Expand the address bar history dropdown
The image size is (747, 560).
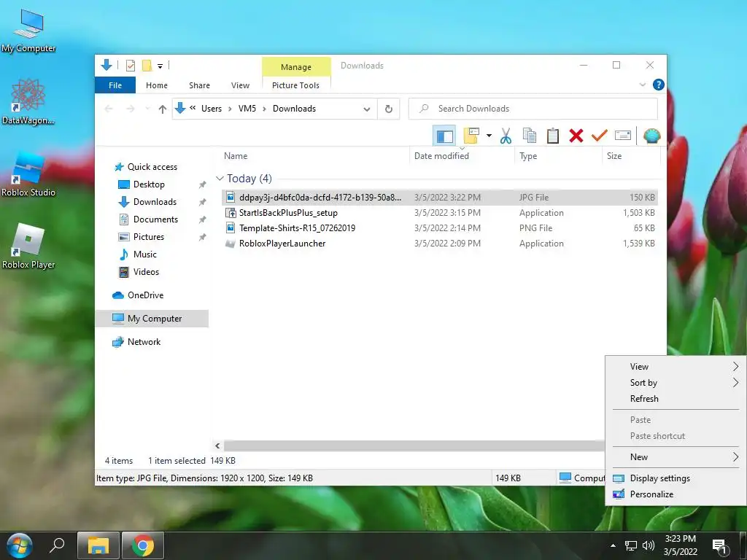(x=367, y=109)
